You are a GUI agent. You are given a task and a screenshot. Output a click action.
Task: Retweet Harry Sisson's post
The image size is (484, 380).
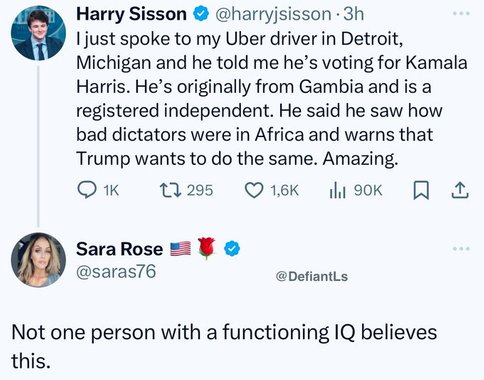[x=170, y=190]
